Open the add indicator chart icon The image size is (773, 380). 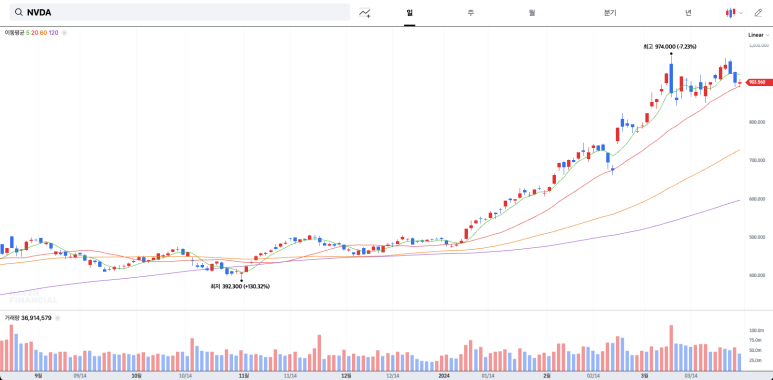coord(365,13)
